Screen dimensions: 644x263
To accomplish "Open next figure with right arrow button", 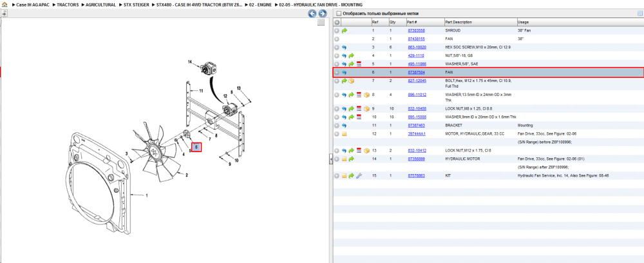I will pyautogui.click(x=323, y=14).
